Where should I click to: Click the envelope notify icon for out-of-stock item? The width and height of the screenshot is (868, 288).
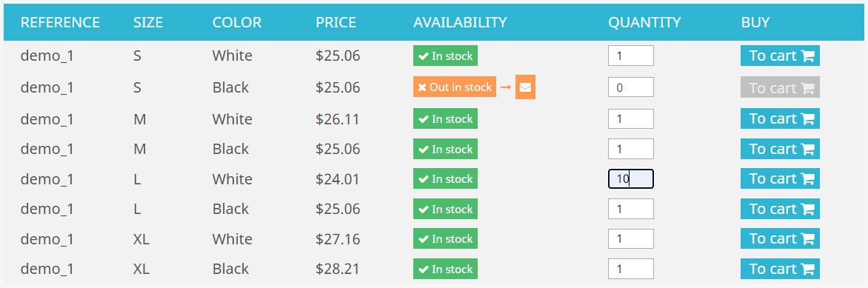click(525, 87)
